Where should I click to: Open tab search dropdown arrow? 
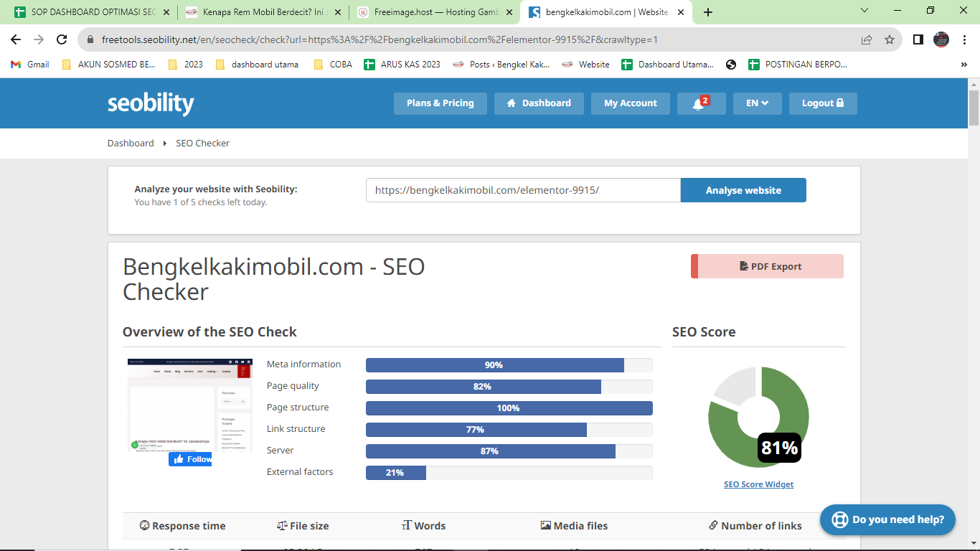[x=864, y=10]
